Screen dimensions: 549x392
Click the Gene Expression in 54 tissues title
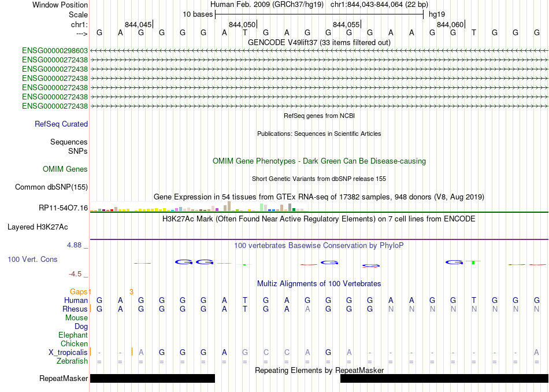319,197
